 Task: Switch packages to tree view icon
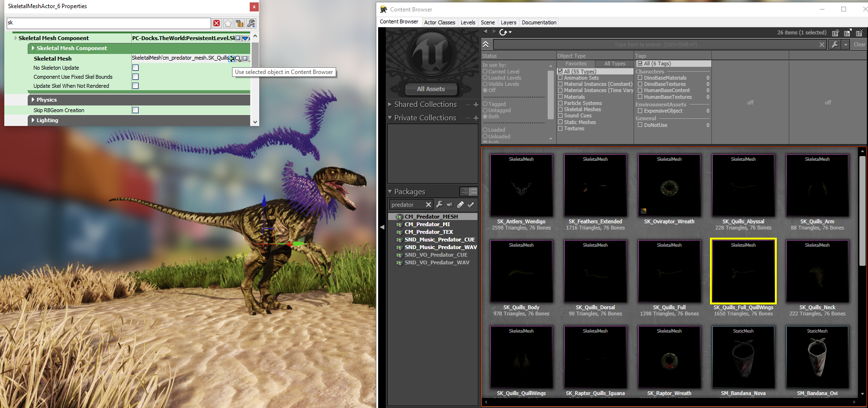click(465, 191)
